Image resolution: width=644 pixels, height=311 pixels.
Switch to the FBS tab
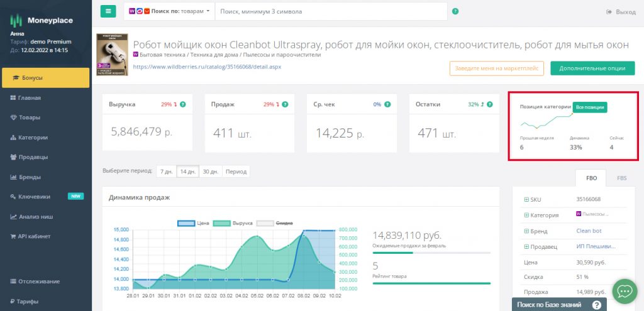point(621,178)
